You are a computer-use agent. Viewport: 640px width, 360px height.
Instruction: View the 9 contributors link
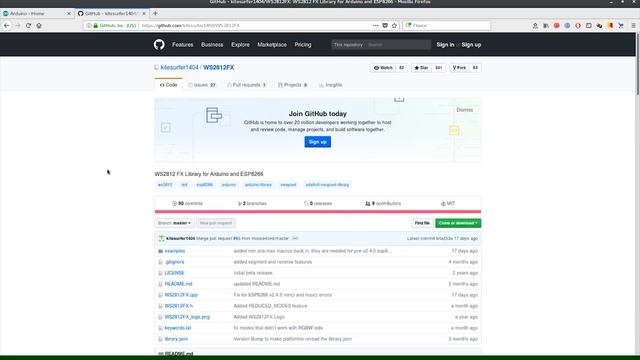click(383, 203)
